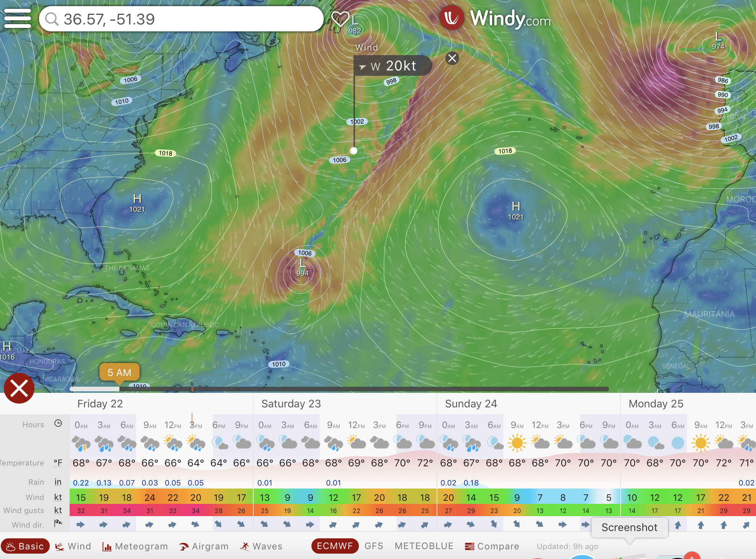Image resolution: width=756 pixels, height=559 pixels.
Task: Click the search magnifier icon
Action: pos(52,19)
